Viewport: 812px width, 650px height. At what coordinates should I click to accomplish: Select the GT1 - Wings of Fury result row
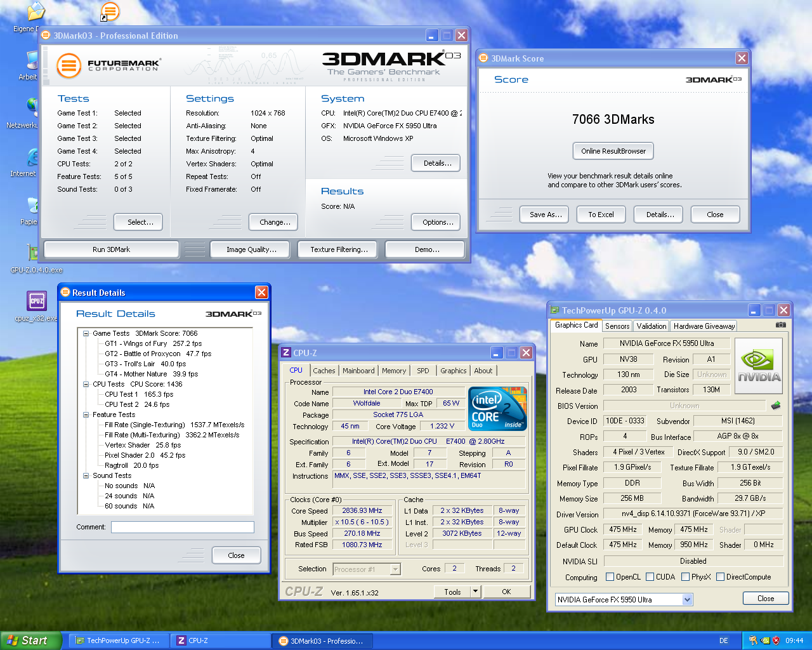153,343
